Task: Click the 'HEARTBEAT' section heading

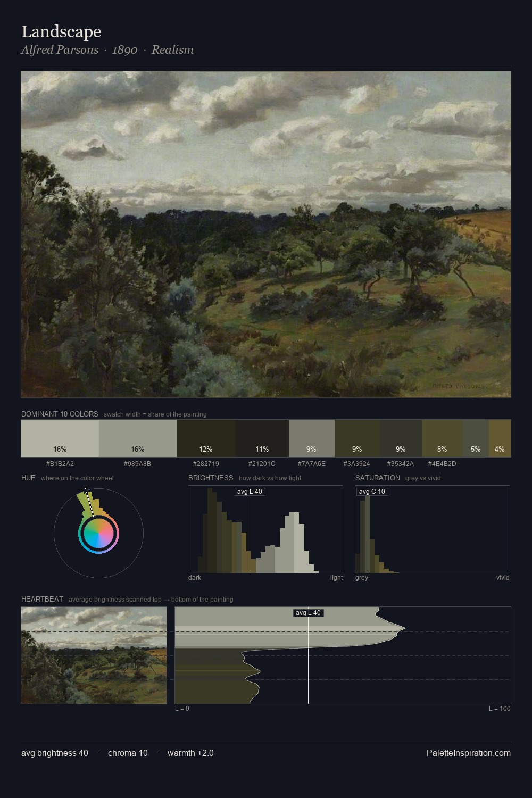Action: [x=42, y=599]
